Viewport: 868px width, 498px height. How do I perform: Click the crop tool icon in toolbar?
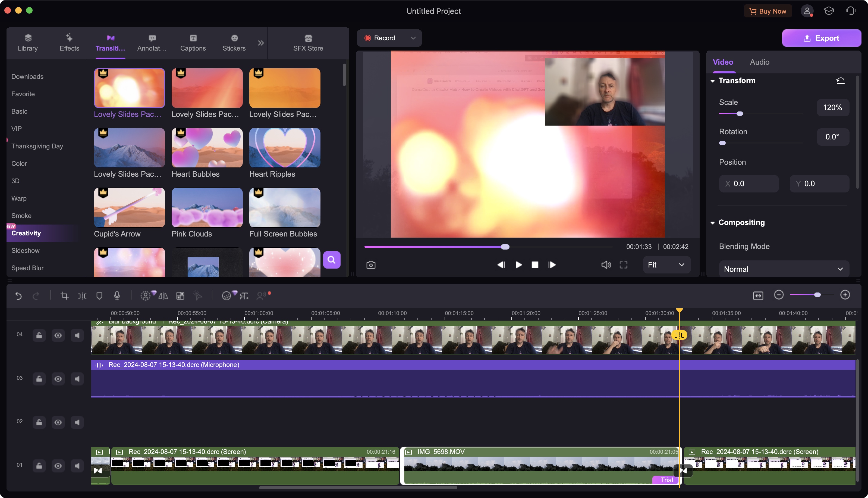coord(64,295)
